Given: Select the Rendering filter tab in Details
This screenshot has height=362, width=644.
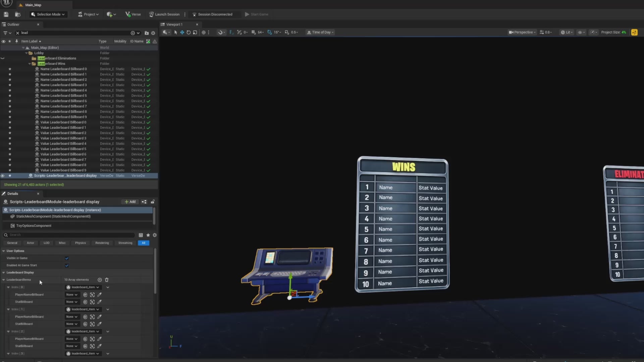Looking at the screenshot, I should click(x=102, y=243).
